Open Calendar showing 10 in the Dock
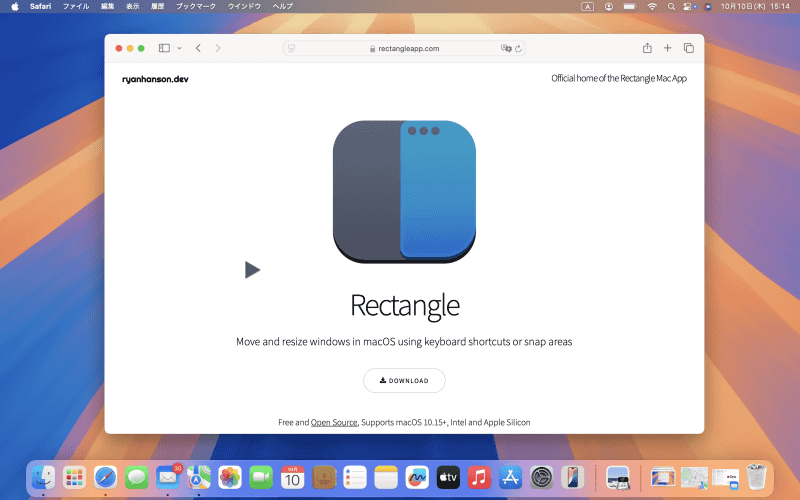 coord(292,478)
